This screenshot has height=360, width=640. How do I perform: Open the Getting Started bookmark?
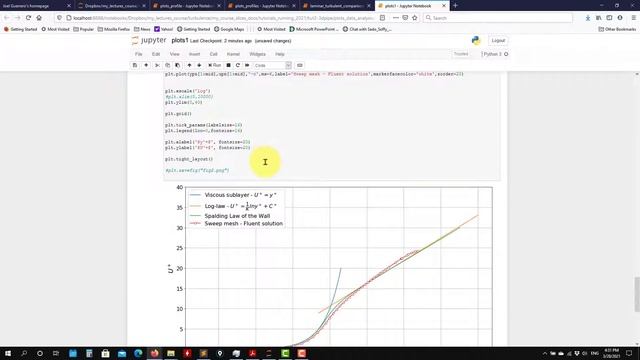pos(20,29)
